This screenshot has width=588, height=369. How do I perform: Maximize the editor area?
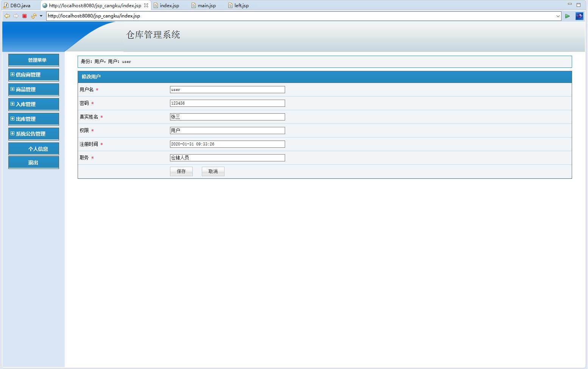(x=579, y=5)
